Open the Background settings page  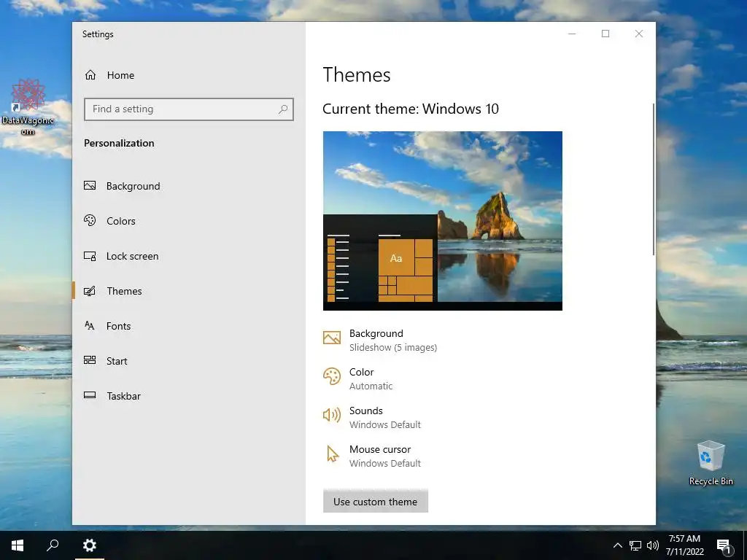(133, 186)
